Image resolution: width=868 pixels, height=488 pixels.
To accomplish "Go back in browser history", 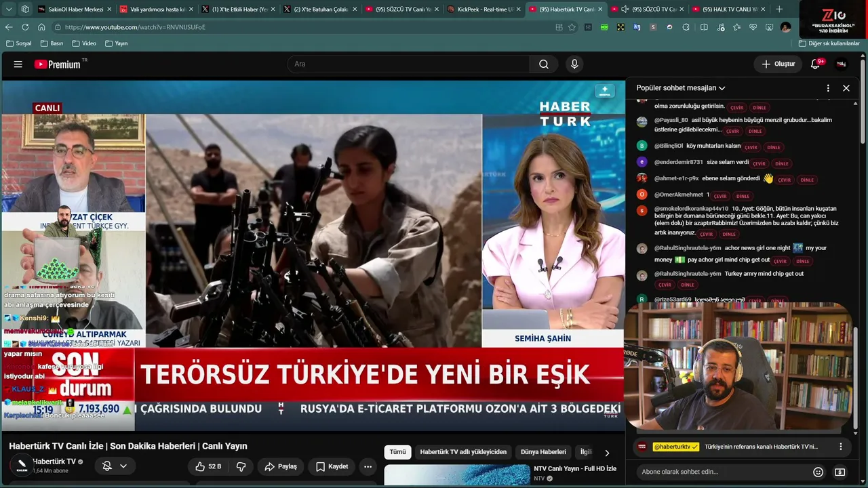I will pyautogui.click(x=9, y=27).
